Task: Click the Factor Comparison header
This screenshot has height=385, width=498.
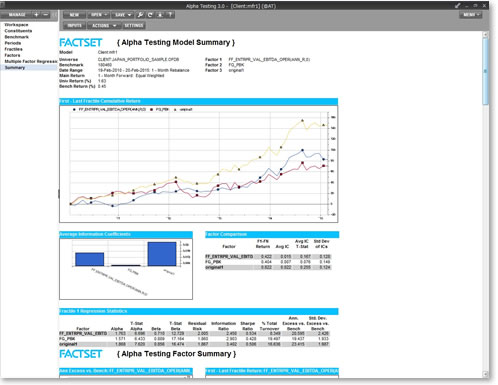Action: coord(272,234)
